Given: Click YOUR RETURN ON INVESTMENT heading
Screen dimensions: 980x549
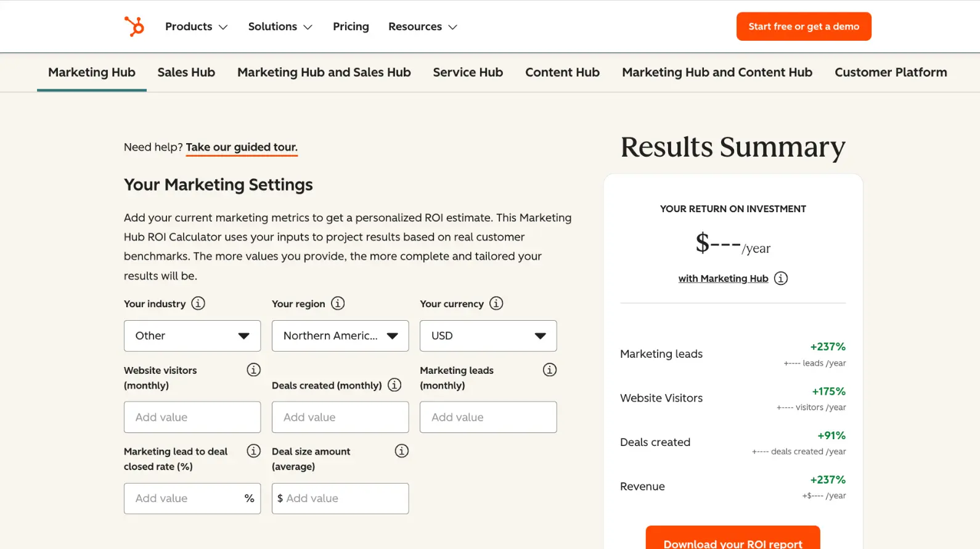Looking at the screenshot, I should [x=733, y=208].
